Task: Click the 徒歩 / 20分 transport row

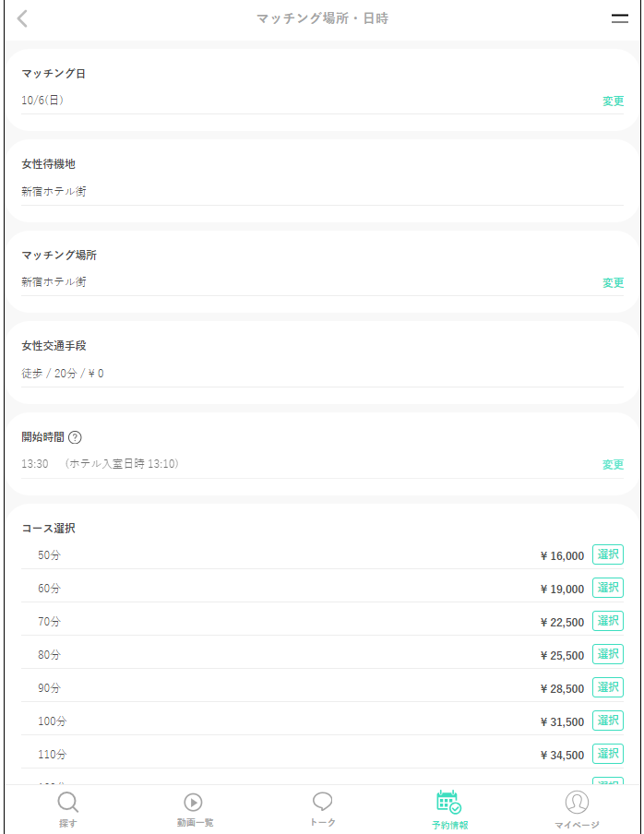Action: 63,374
